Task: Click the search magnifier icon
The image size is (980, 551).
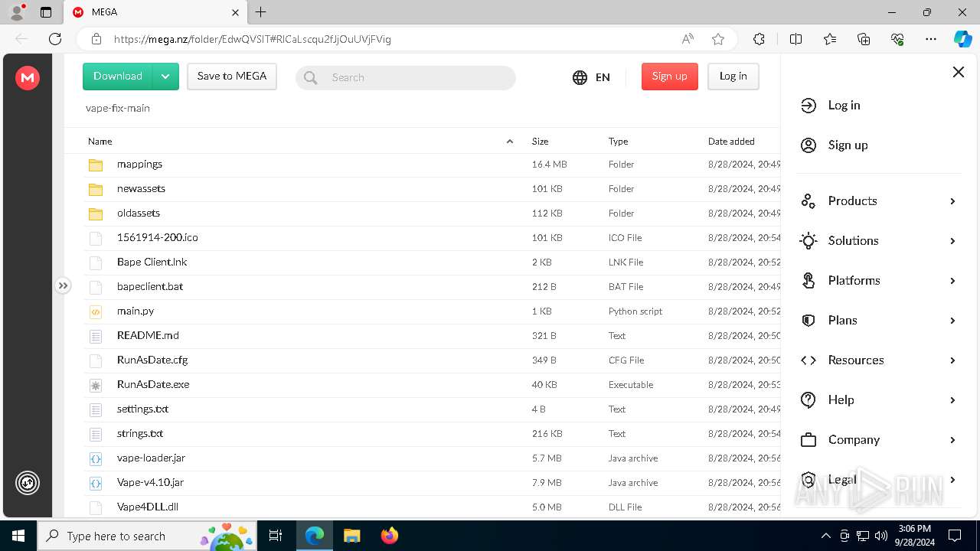Action: 311,77
